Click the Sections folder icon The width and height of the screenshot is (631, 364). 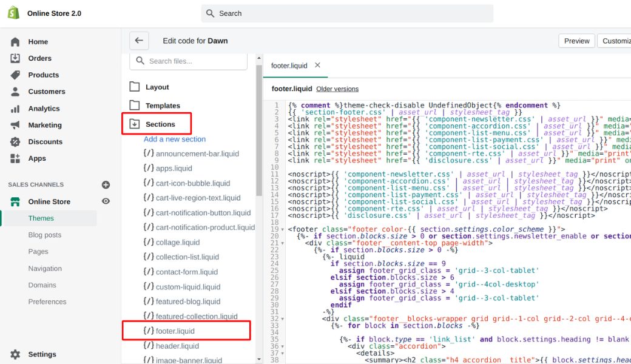tap(135, 124)
